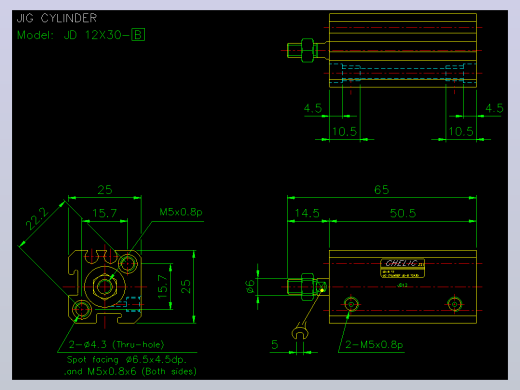Click the horizontal "25" width dimension
Viewport: 520px width, 390px height.
point(105,190)
